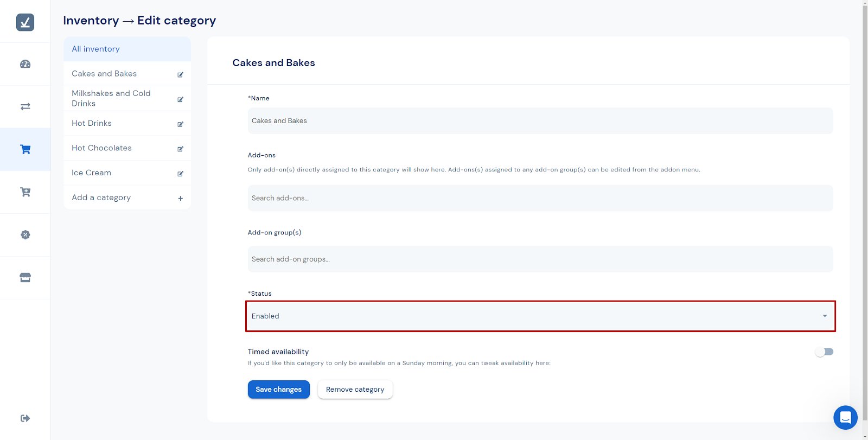Screen dimensions: 868x440
Task: Click the logout icon at bottom left
Action: coord(25,418)
